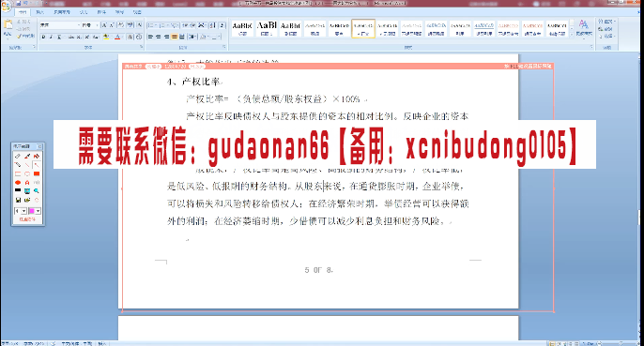Switch to the Page Layout ribbon tab
644x346 pixels.
62,12
